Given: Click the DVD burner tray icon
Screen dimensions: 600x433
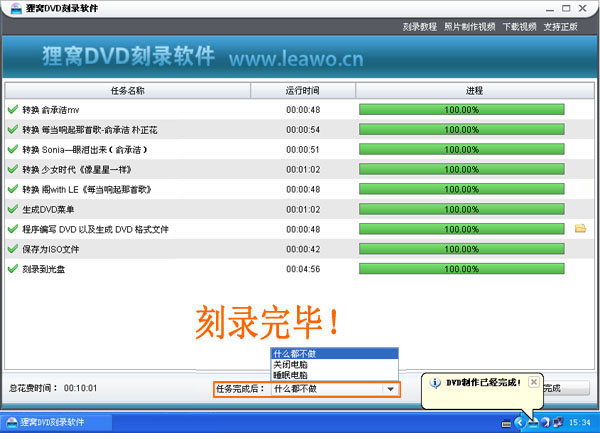Looking at the screenshot, I should pos(533,423).
